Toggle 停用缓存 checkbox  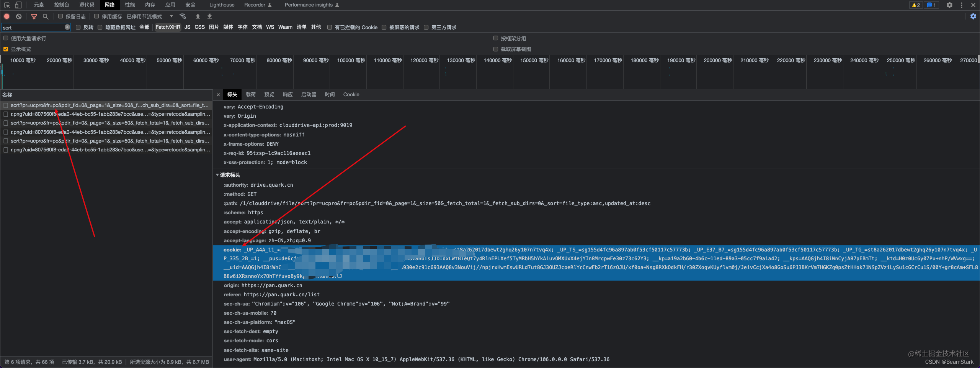coord(96,16)
